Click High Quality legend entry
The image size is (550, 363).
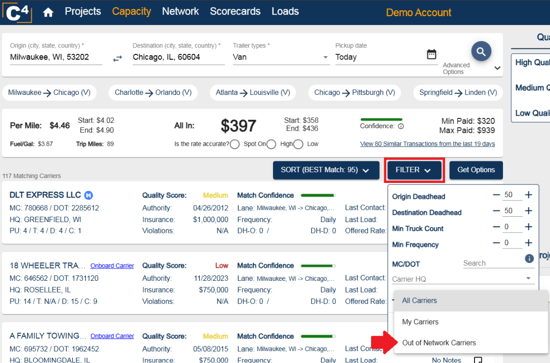click(x=532, y=62)
